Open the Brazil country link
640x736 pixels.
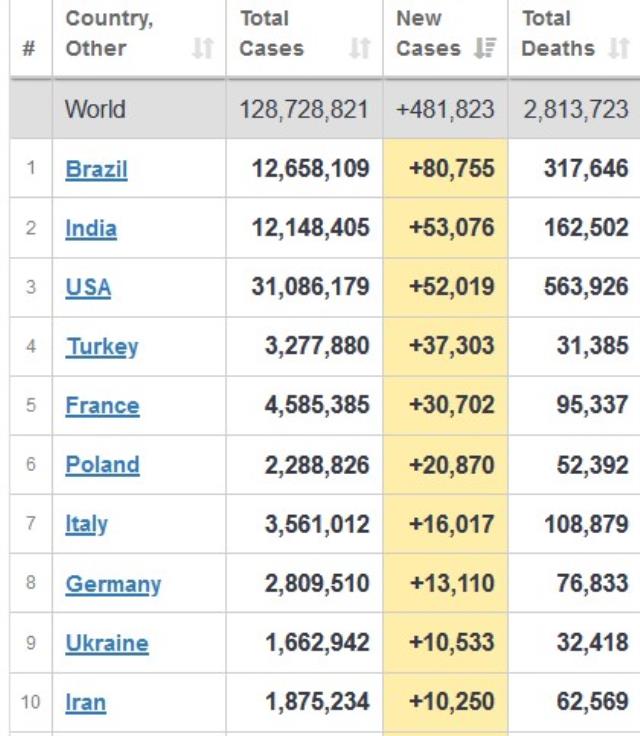point(96,169)
